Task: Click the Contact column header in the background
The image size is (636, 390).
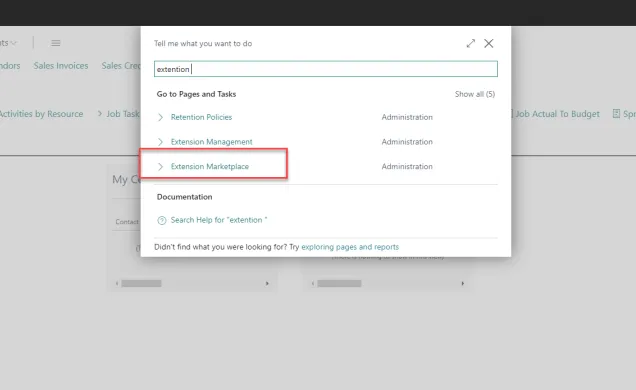Action: click(x=127, y=222)
